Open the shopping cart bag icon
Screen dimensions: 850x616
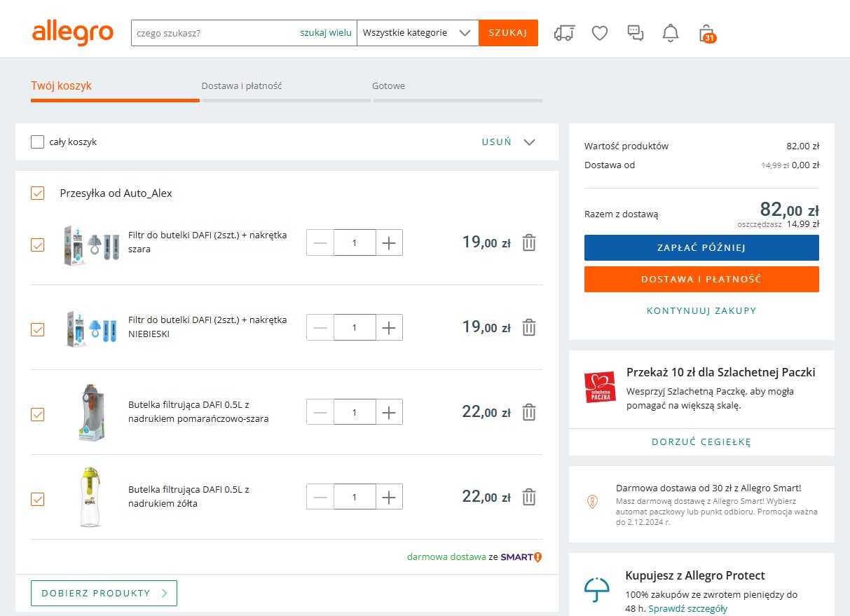[x=706, y=33]
